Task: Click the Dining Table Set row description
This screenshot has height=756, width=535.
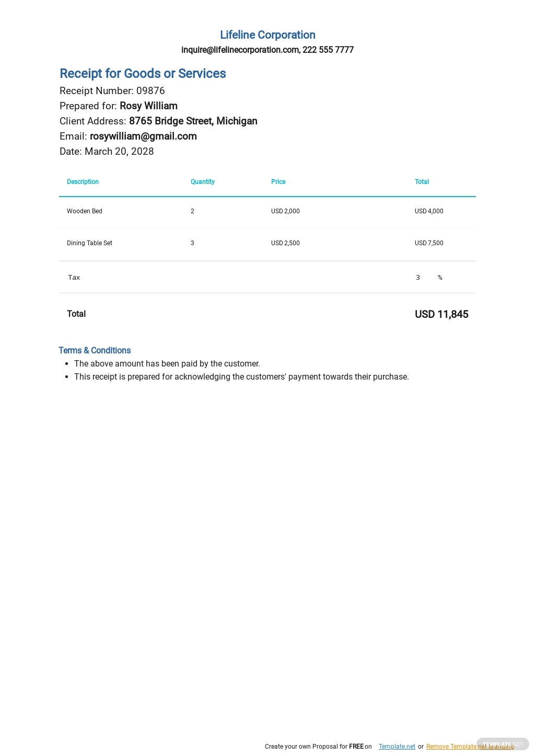Action: pos(89,243)
